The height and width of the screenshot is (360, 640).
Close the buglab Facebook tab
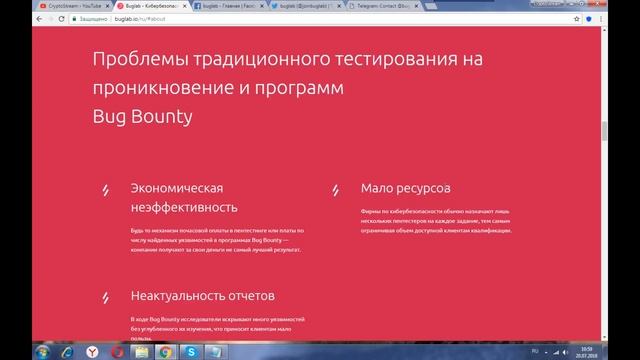(x=262, y=6)
